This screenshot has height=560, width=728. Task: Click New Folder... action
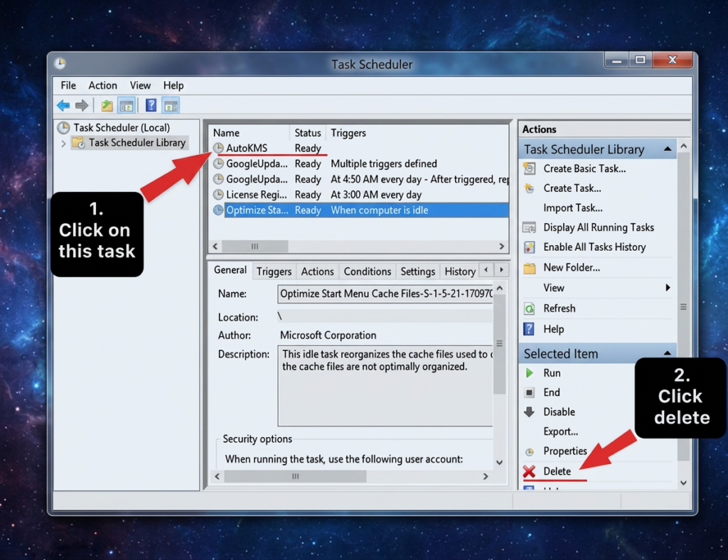pos(572,268)
